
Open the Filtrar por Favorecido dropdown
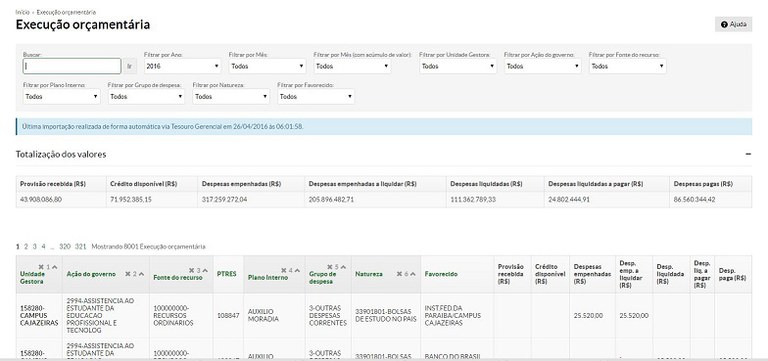316,96
